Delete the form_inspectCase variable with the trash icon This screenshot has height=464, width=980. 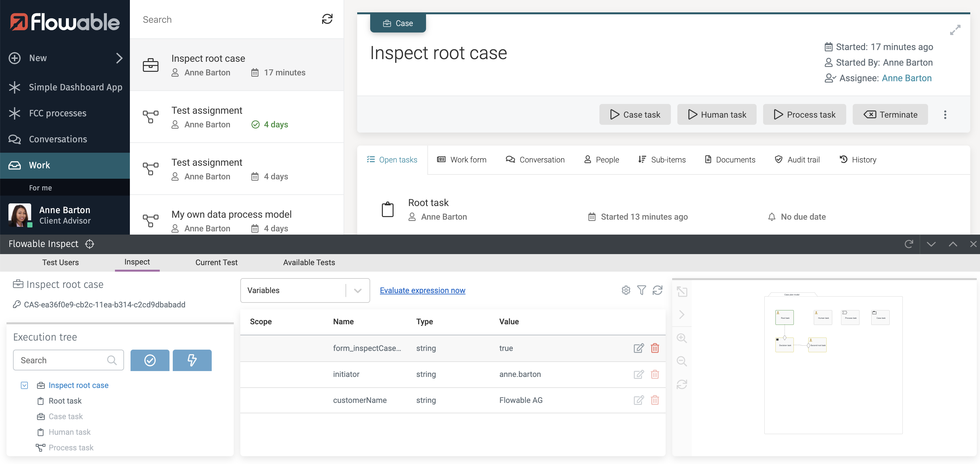click(x=655, y=348)
